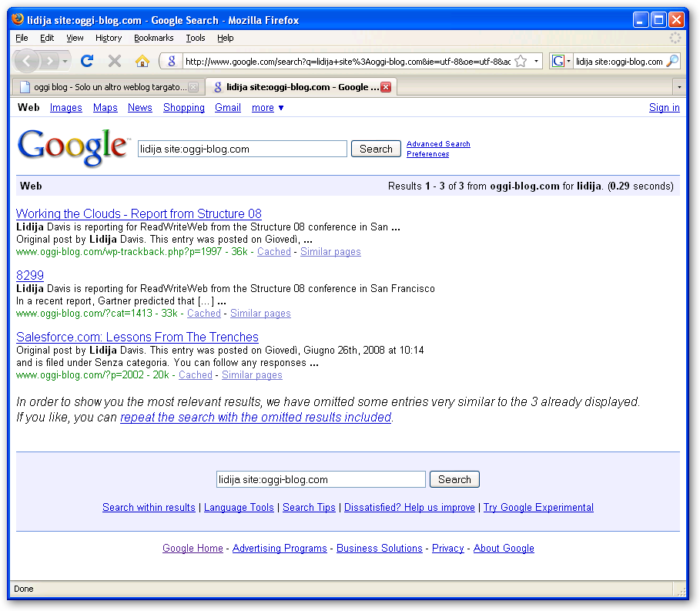
Task: Focus the top Google search input
Action: click(242, 149)
